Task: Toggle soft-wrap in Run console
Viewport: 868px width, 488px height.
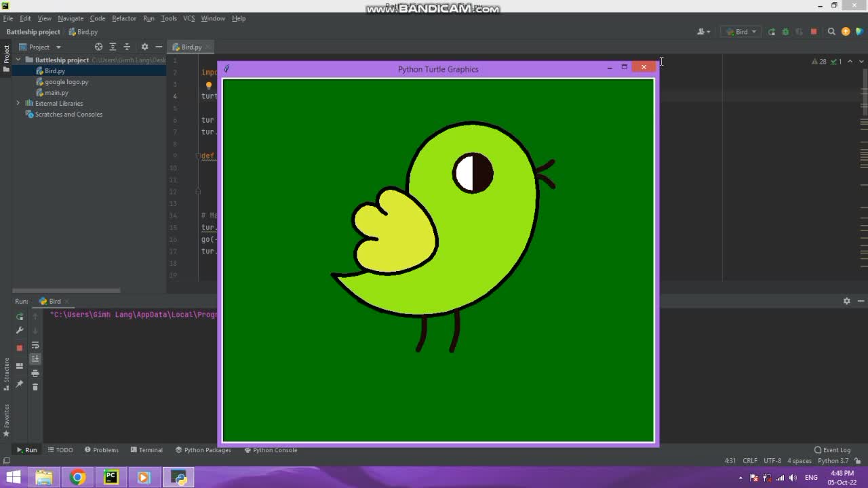Action: click(35, 346)
